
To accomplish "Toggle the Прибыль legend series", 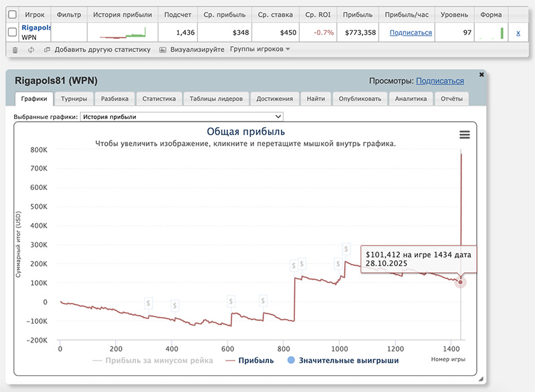I will [250, 361].
